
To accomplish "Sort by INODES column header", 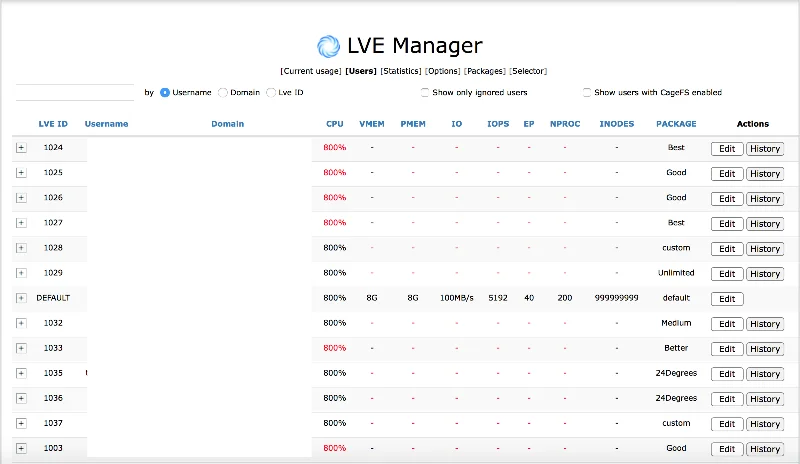I will [616, 124].
